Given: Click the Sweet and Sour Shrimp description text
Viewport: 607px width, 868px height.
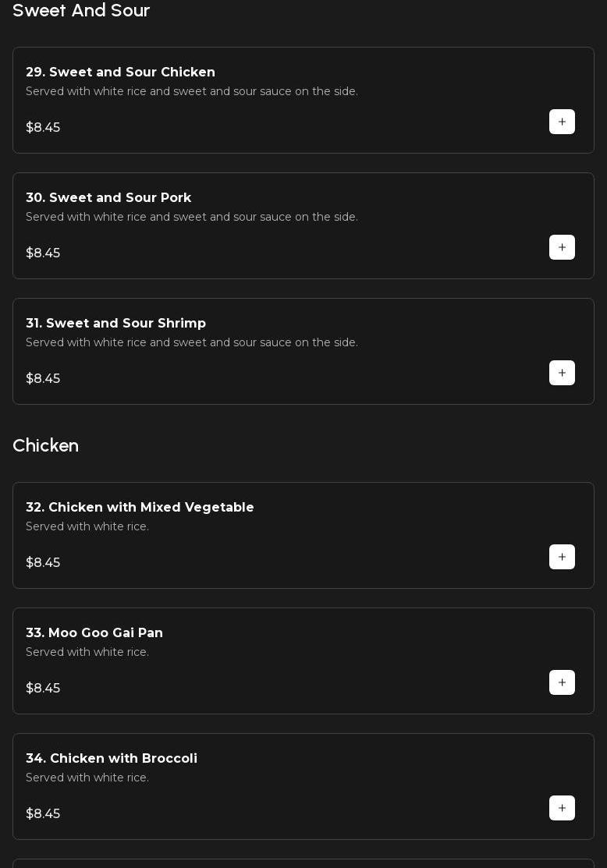Looking at the screenshot, I should pyautogui.click(x=192, y=342).
